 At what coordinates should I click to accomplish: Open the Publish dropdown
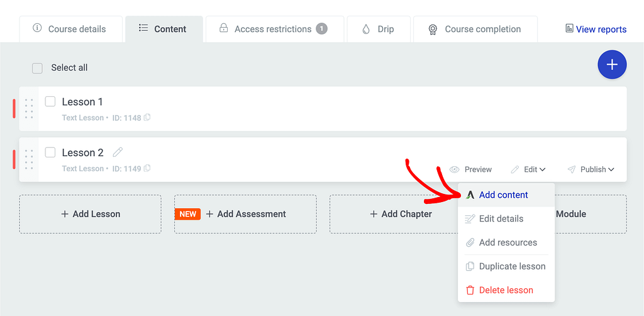[591, 169]
